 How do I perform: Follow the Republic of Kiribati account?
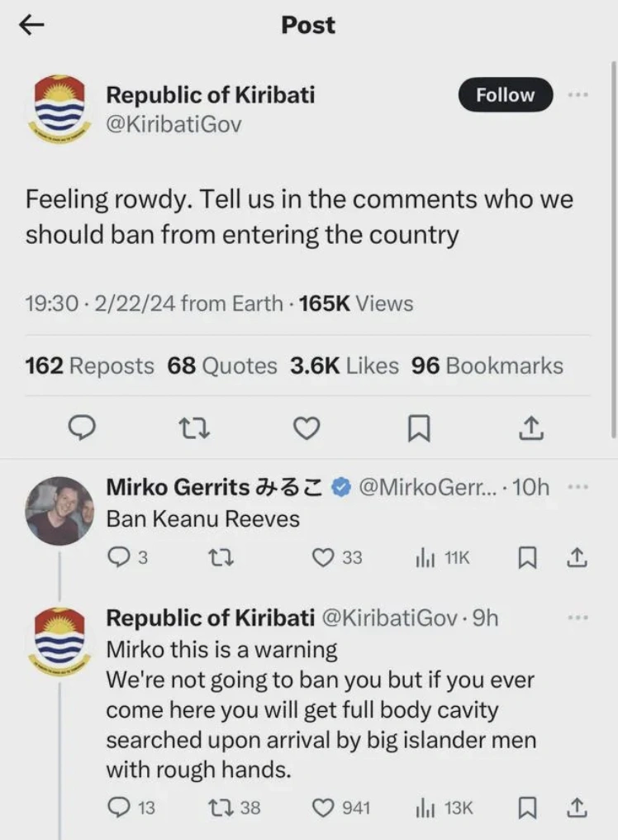pyautogui.click(x=505, y=95)
